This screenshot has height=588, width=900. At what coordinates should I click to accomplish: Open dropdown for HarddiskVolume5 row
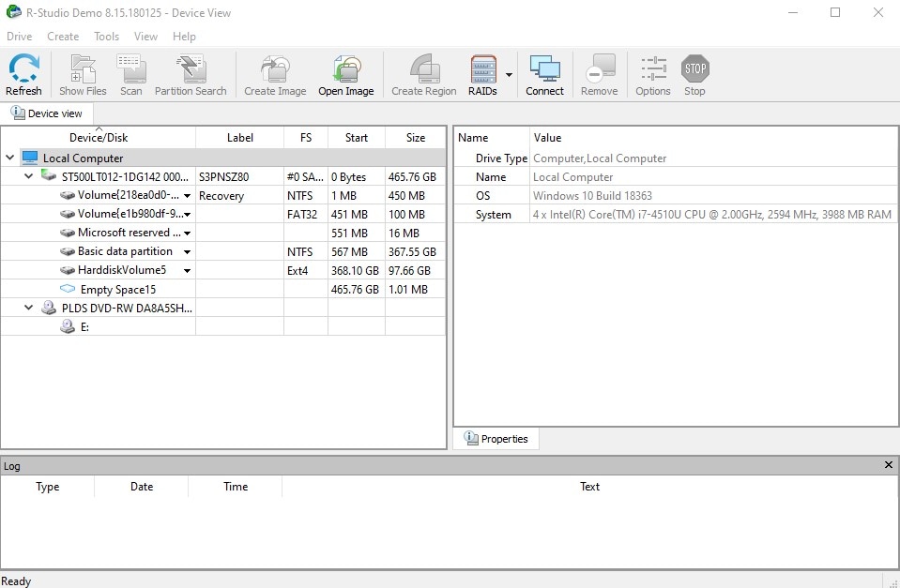187,271
